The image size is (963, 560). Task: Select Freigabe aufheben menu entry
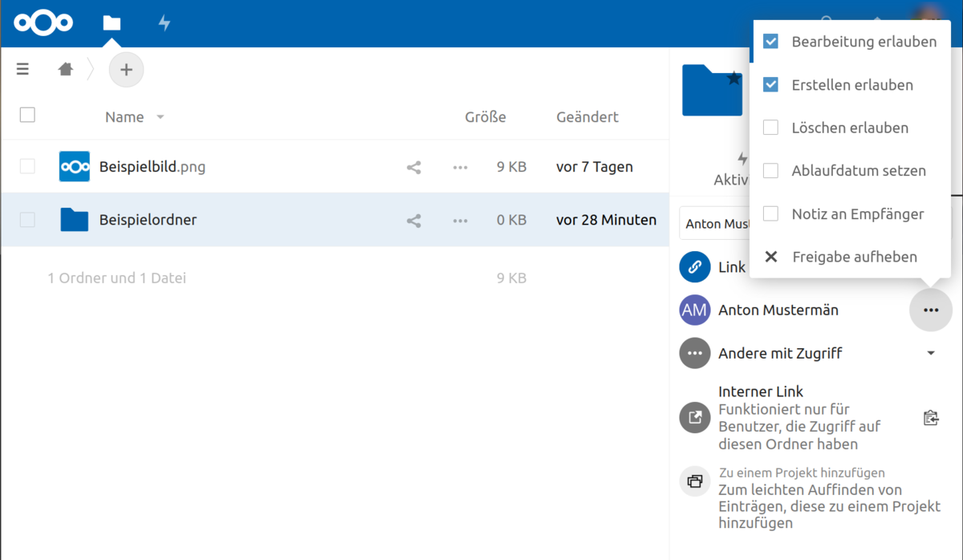click(x=854, y=258)
